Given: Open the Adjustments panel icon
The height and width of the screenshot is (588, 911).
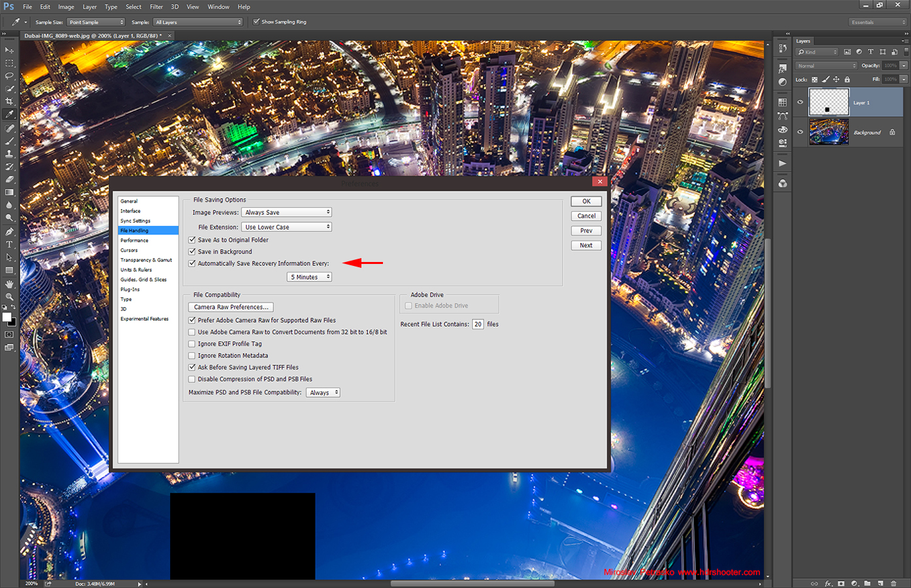Looking at the screenshot, I should 782,82.
